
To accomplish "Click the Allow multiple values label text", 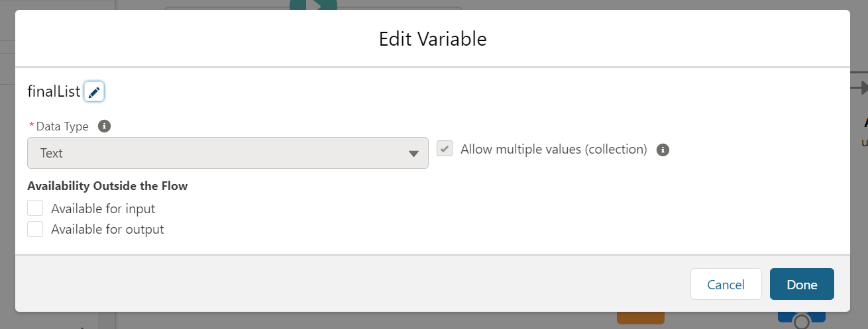I will (554, 149).
